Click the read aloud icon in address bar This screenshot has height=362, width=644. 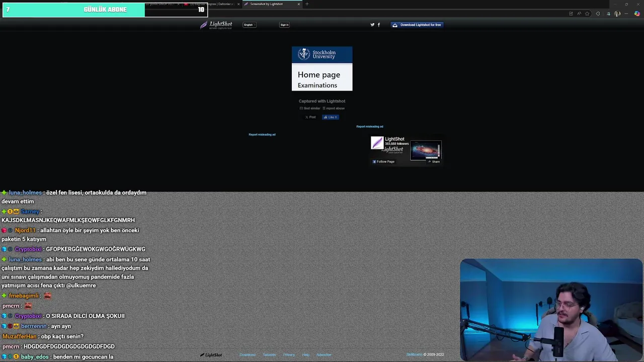click(x=579, y=14)
